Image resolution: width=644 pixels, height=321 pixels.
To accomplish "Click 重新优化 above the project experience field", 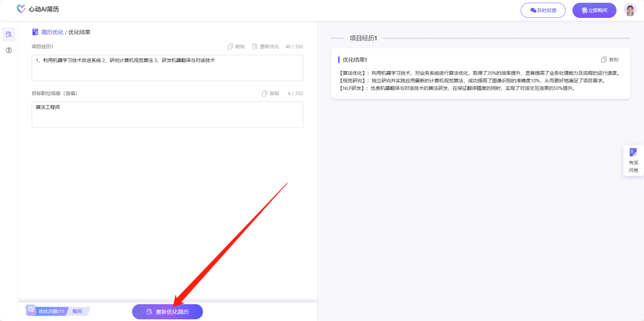I will click(265, 47).
